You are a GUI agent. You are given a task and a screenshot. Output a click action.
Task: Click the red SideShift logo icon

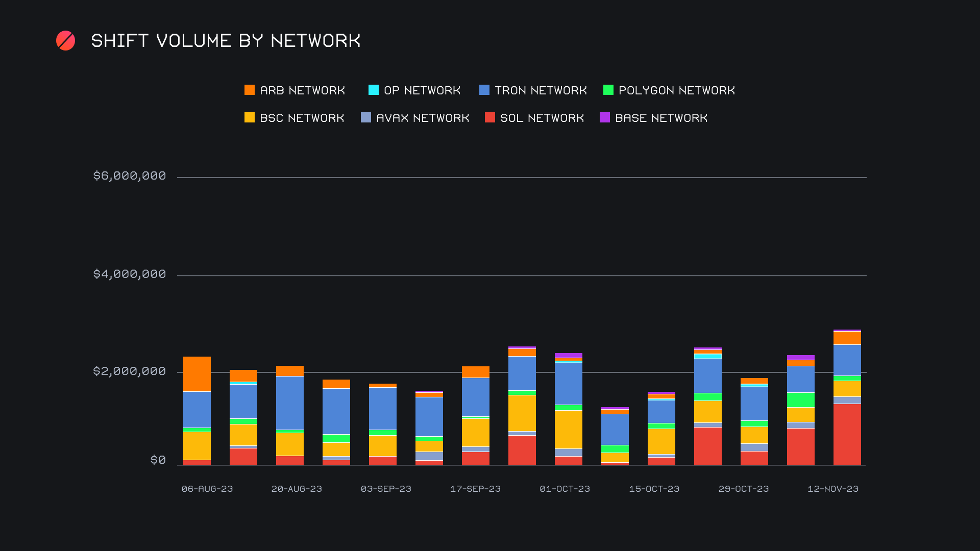pyautogui.click(x=65, y=41)
